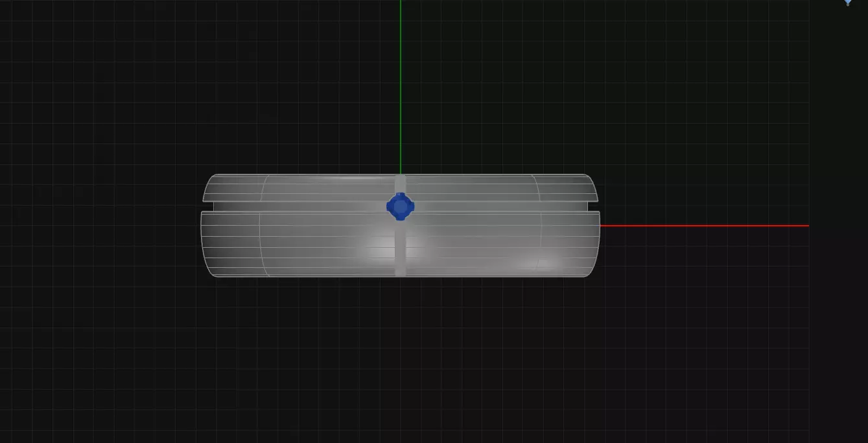The width and height of the screenshot is (868, 443).
Task: Click the green Y axis line
Action: coord(401,87)
